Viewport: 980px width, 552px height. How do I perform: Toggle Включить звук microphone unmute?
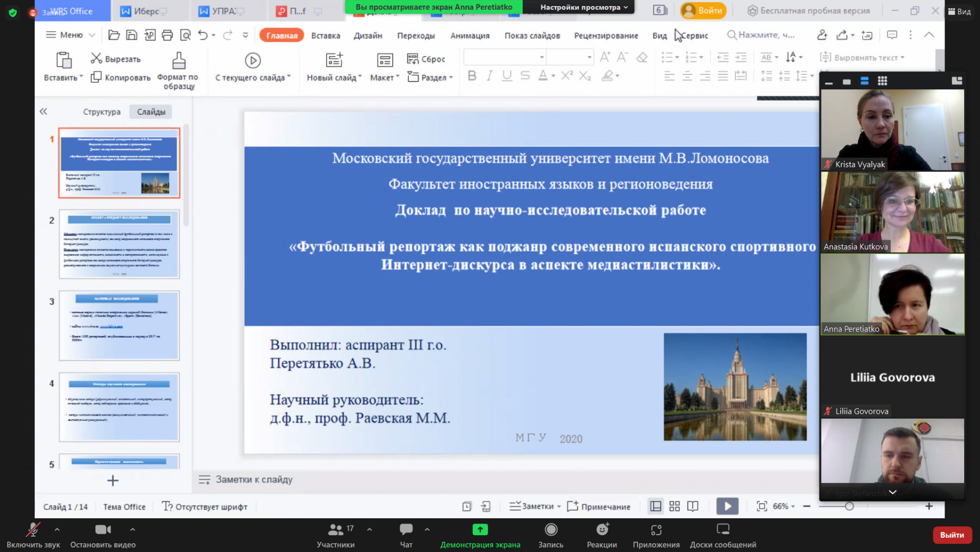33,535
